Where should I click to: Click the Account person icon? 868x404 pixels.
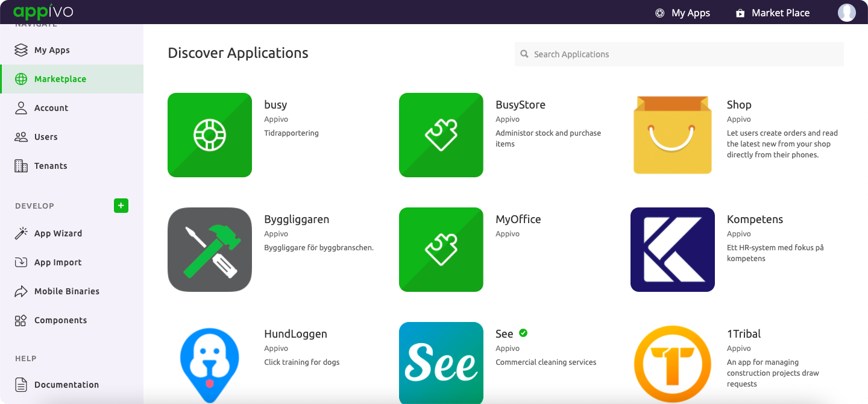click(22, 107)
